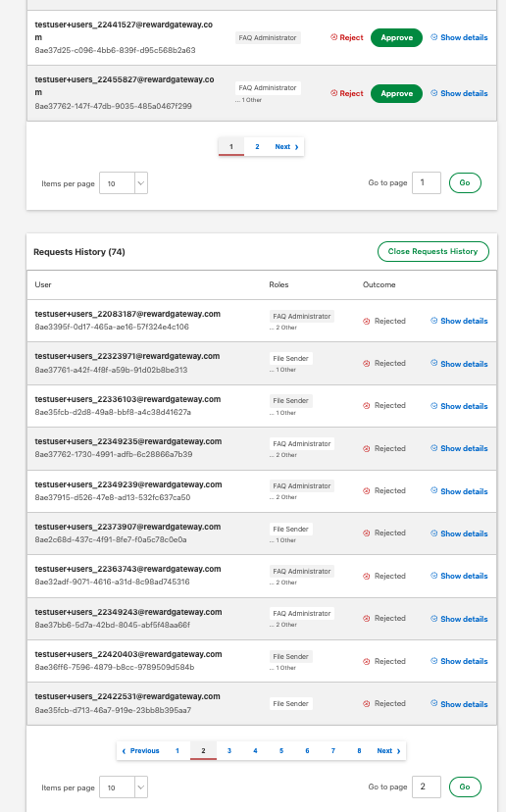Click the Outcome column header
The width and height of the screenshot is (506, 812).
pos(379,284)
